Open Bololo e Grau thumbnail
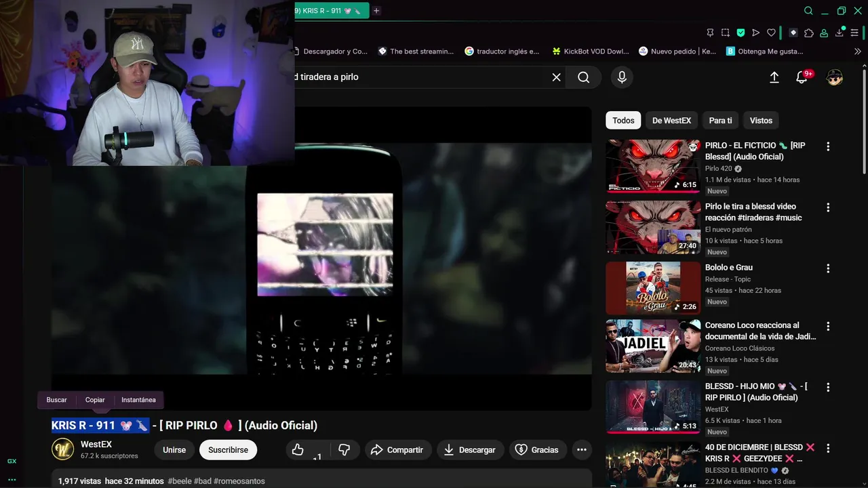Screen dimensions: 868x488 [653, 288]
